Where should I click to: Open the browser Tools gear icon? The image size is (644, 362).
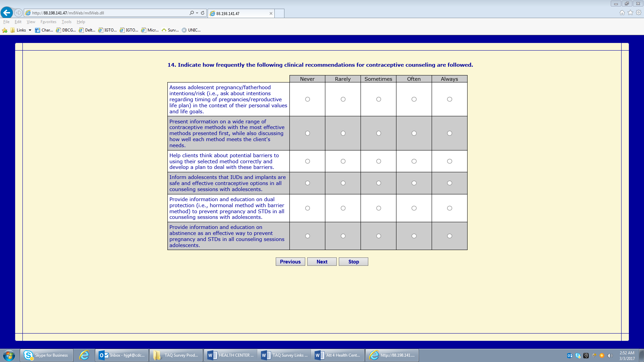click(x=639, y=13)
